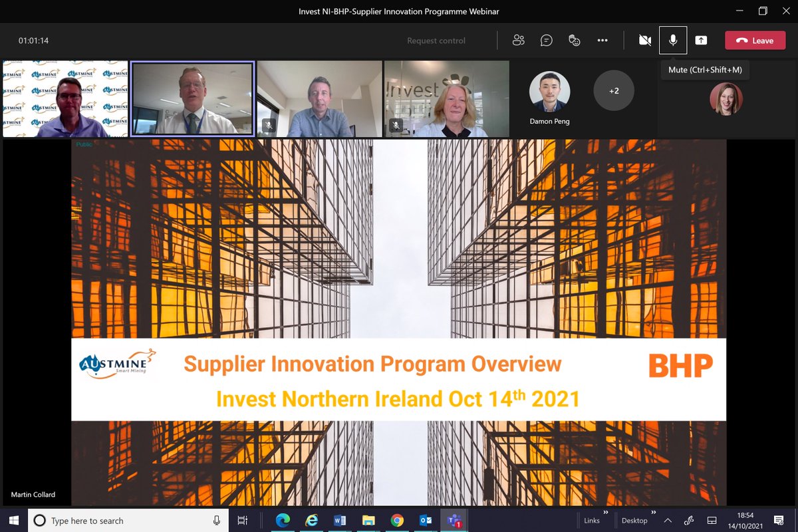Open the More actions menu
The image size is (798, 532).
pos(602,40)
